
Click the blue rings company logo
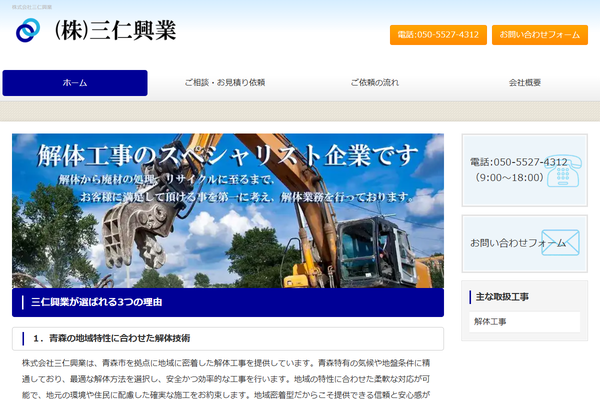28,30
